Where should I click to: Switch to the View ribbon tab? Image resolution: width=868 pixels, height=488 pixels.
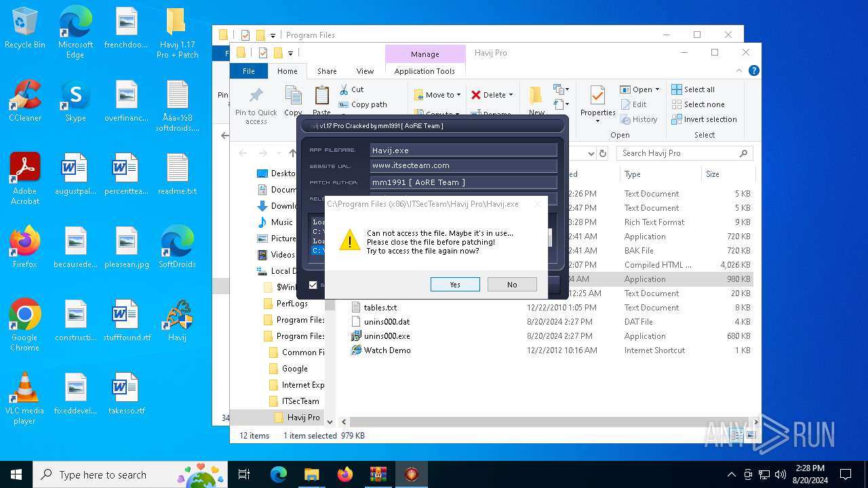365,71
